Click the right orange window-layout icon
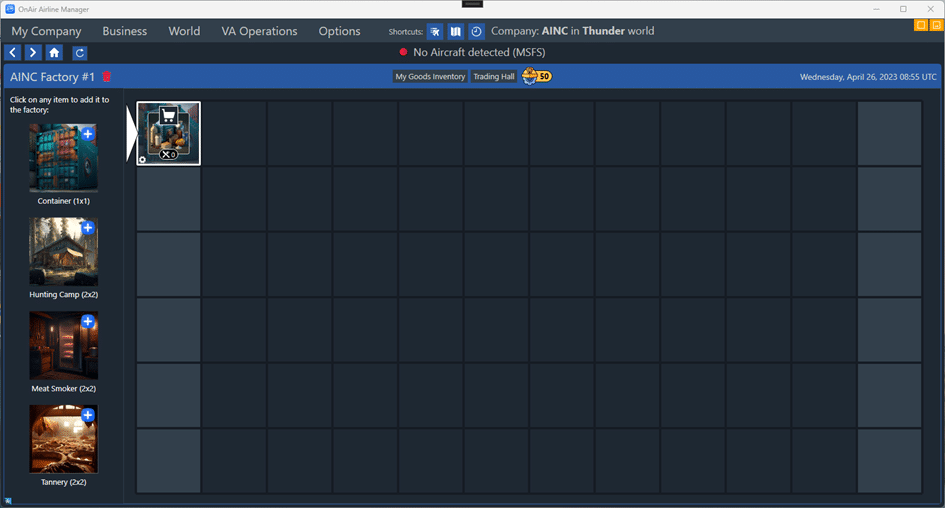 937,25
